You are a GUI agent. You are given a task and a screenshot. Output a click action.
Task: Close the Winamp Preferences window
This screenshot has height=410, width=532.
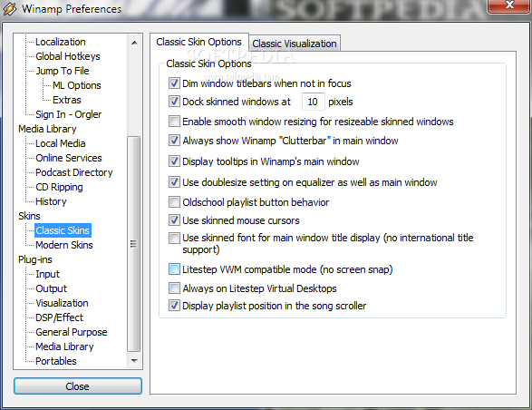509,5
